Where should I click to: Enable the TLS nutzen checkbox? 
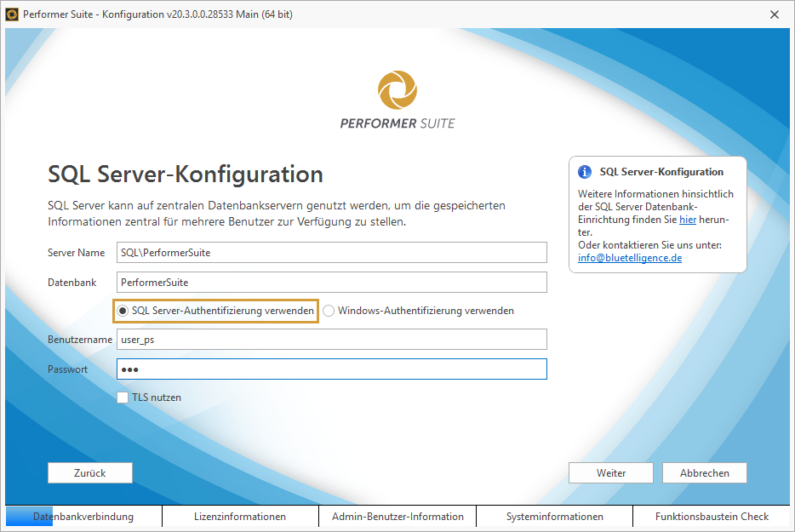click(122, 397)
